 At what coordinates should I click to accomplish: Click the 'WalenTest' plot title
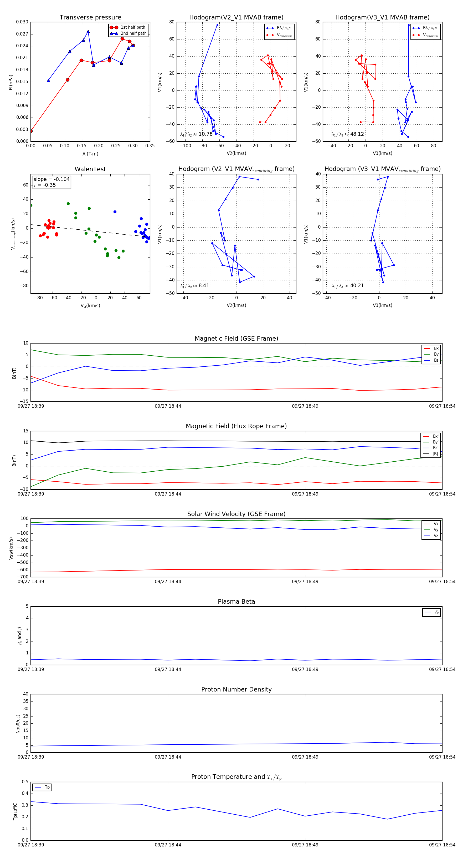coord(90,169)
